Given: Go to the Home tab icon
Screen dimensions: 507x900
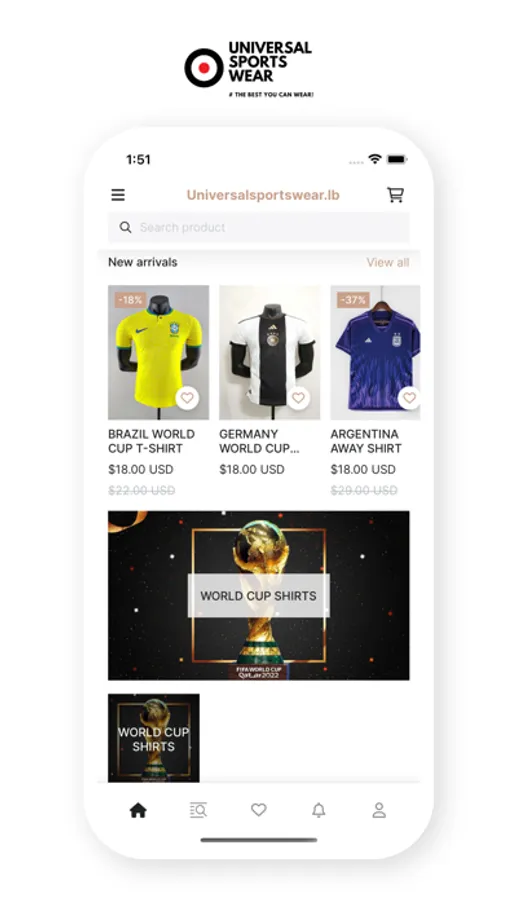Looking at the screenshot, I should [x=138, y=810].
